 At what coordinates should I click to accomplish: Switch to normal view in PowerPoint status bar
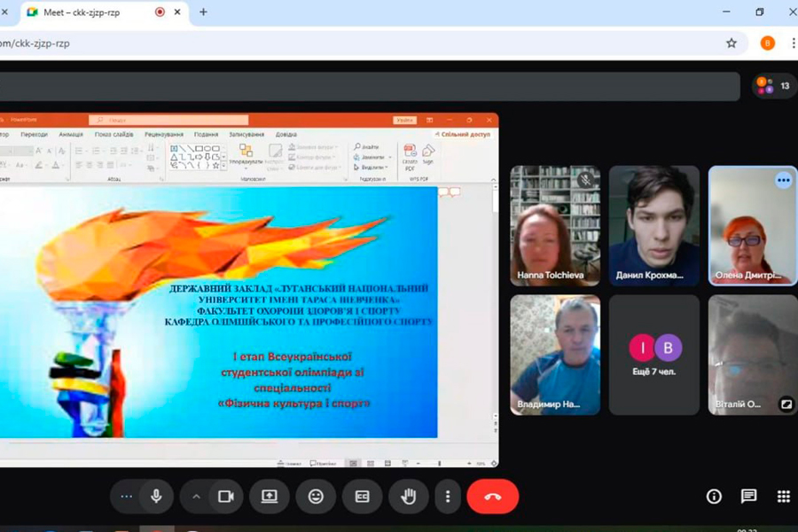coord(353,463)
